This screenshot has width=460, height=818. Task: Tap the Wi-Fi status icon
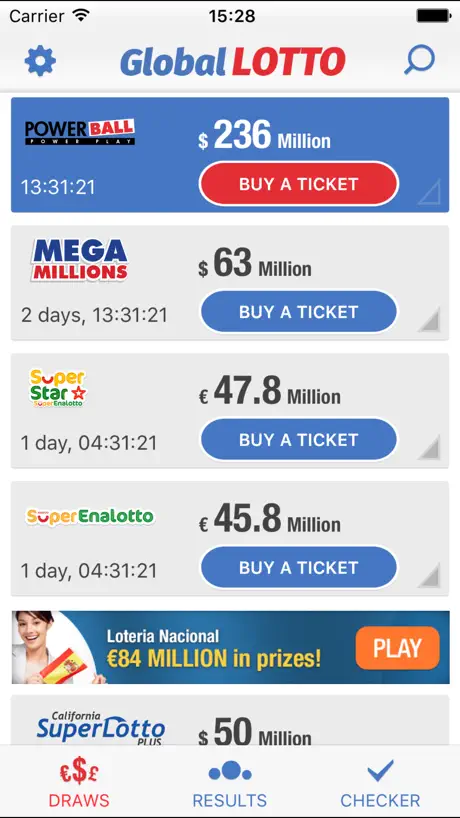(81, 15)
